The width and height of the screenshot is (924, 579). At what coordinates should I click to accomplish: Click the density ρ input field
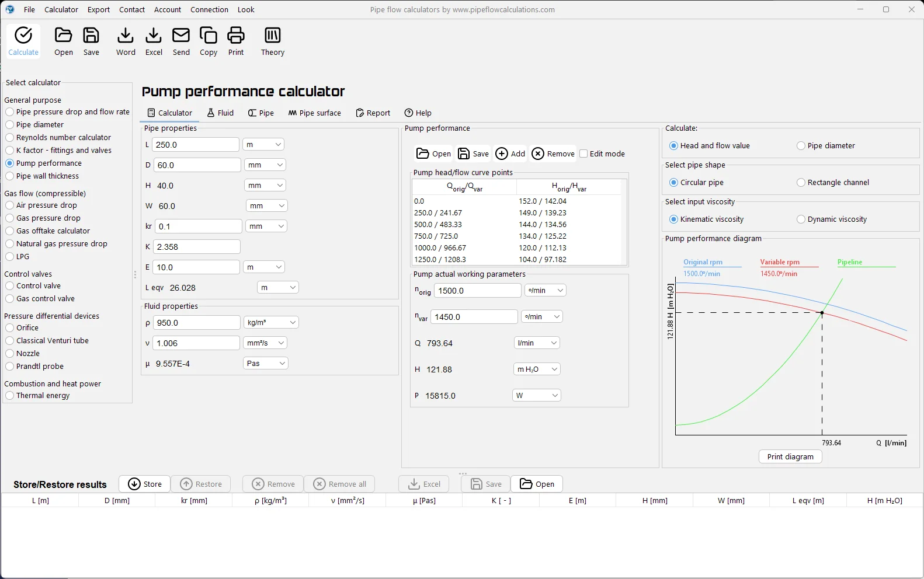(x=197, y=322)
